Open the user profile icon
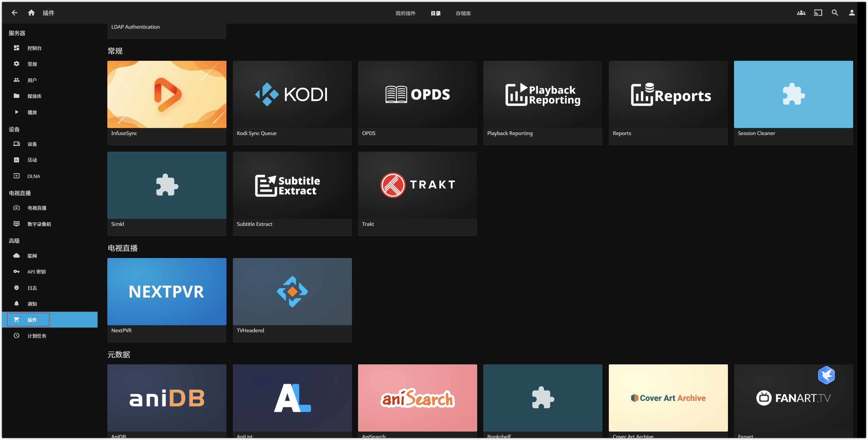868x440 pixels. (852, 13)
